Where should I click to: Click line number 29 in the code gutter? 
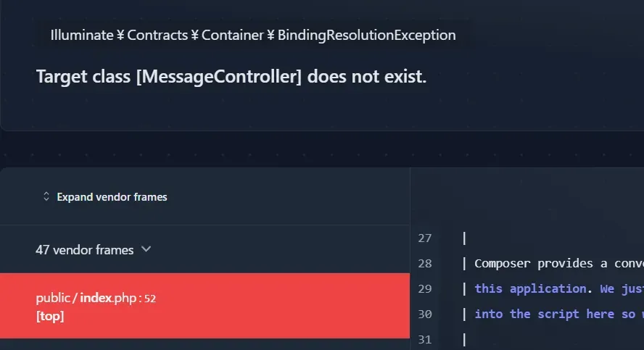click(x=425, y=288)
